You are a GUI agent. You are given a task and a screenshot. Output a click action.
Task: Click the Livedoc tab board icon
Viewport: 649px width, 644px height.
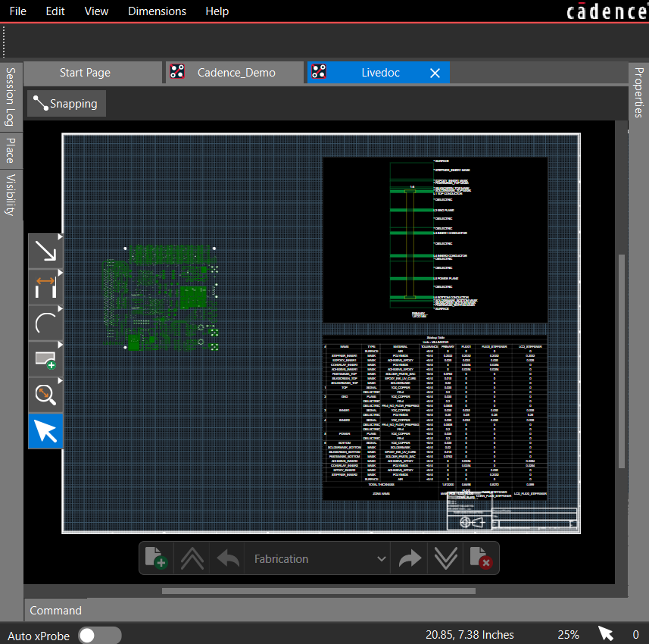319,72
